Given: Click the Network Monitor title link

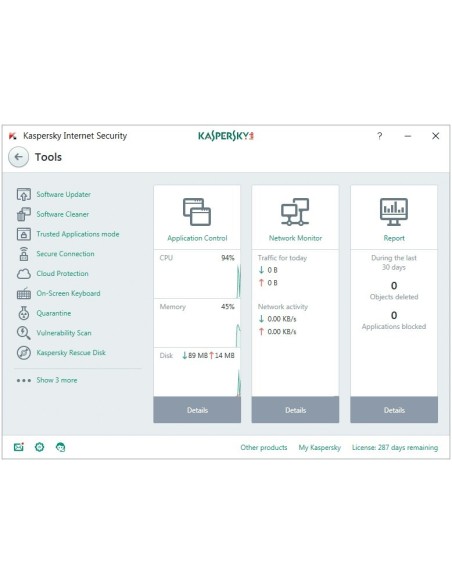Looking at the screenshot, I should tap(295, 238).
